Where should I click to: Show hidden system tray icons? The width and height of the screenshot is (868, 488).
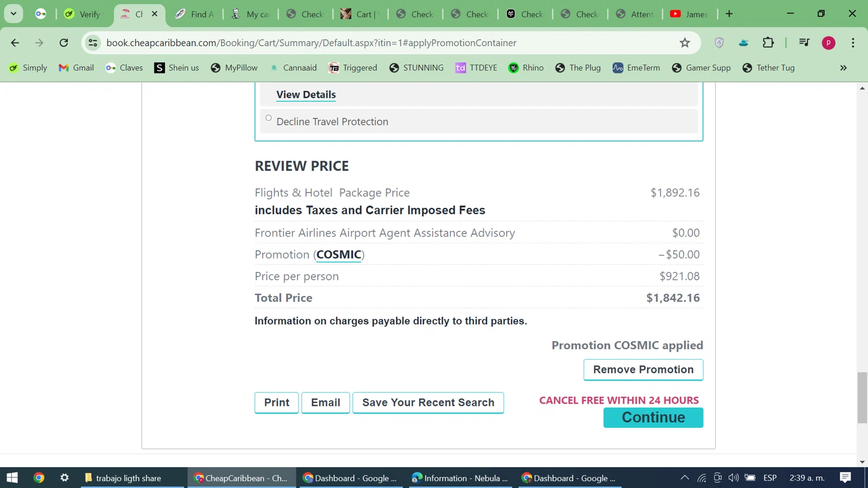click(x=685, y=478)
